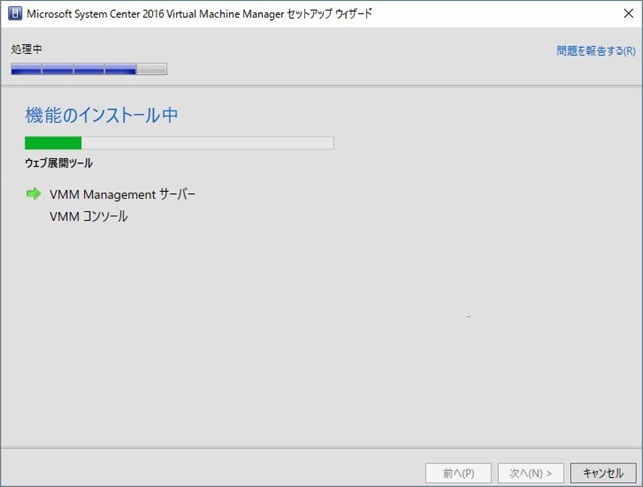643x487 pixels.
Task: Click the disabled 前へ(P) button
Action: (457, 472)
